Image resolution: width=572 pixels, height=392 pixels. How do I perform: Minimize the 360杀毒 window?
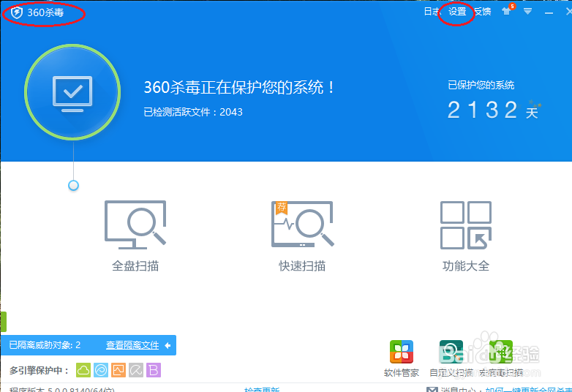(549, 12)
